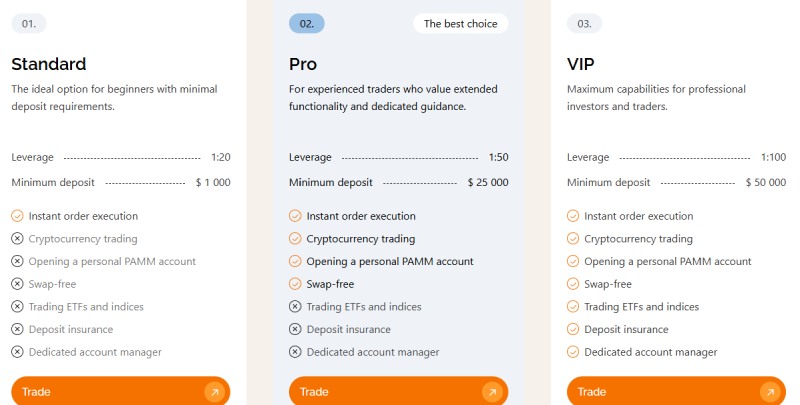Click Pro's Opening a personal PAMM check icon
This screenshot has width=800, height=405.
click(295, 261)
